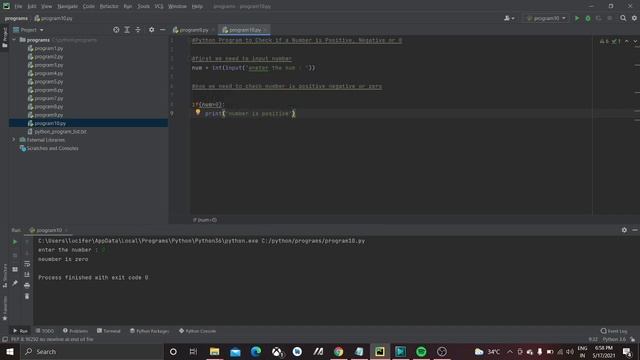This screenshot has width=640, height=360.
Task: Open the VCS menu
Action: coord(159,6)
